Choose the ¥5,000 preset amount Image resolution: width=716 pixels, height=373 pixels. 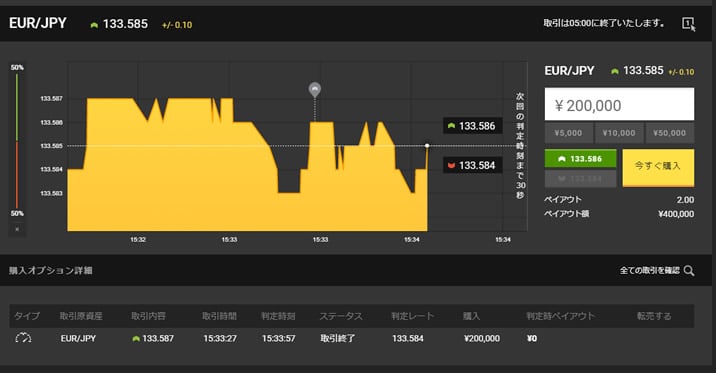569,133
